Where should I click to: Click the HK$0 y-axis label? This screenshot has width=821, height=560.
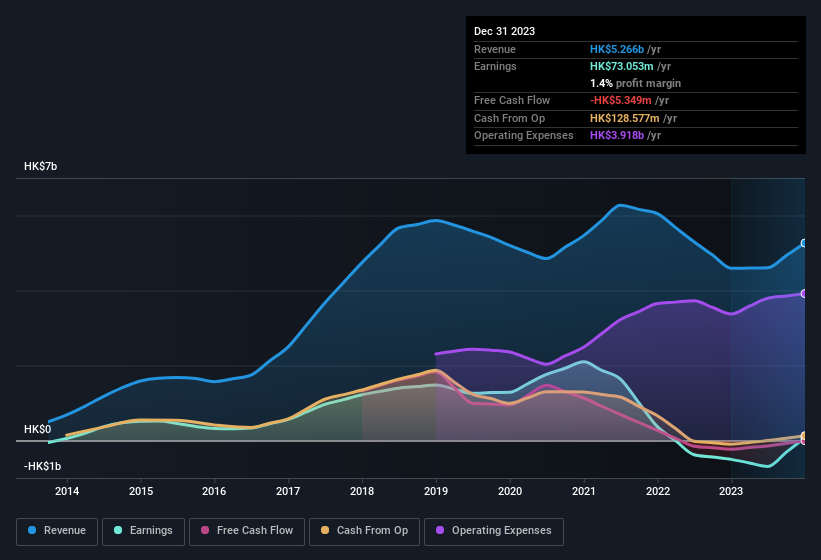click(x=38, y=429)
